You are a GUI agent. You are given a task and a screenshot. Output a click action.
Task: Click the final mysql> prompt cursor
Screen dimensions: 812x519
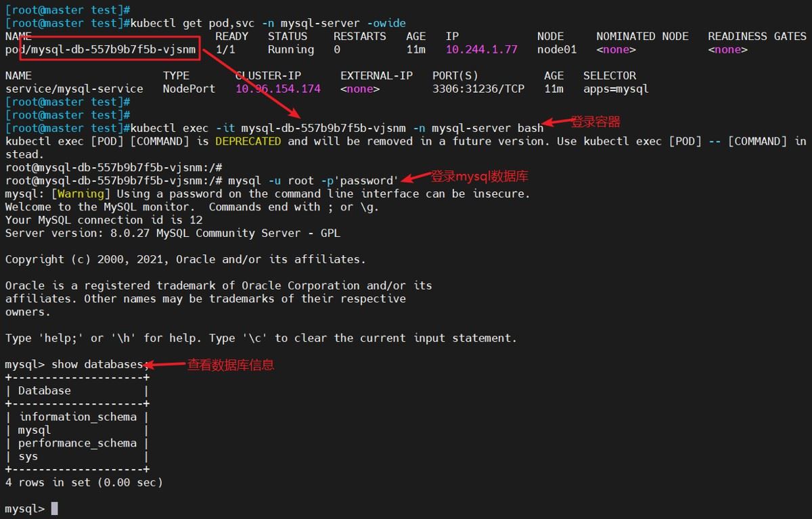pyautogui.click(x=55, y=508)
